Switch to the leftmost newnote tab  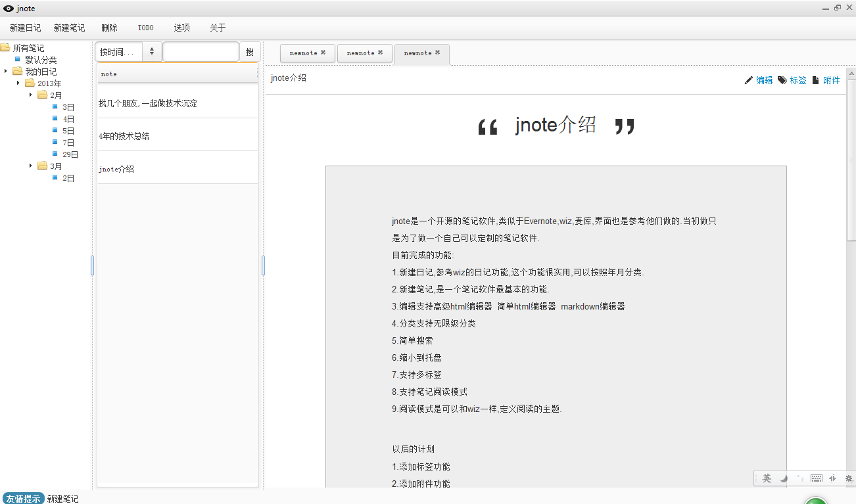coord(308,53)
